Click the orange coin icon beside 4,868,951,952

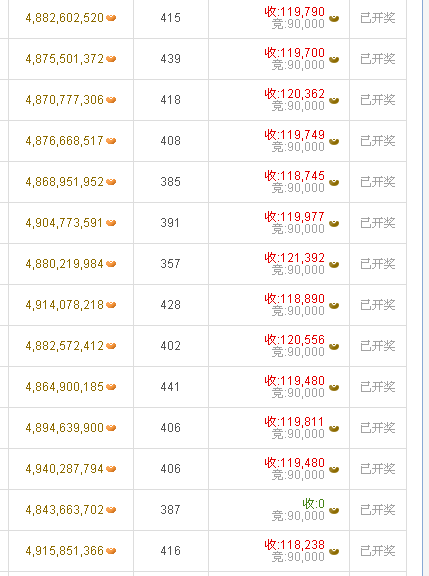pyautogui.click(x=111, y=182)
